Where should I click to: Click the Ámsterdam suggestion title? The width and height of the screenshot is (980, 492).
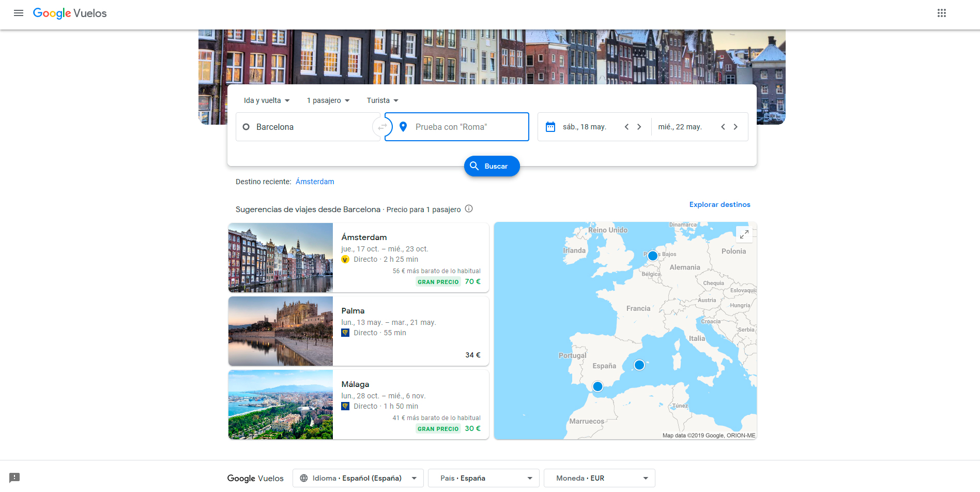pos(364,237)
